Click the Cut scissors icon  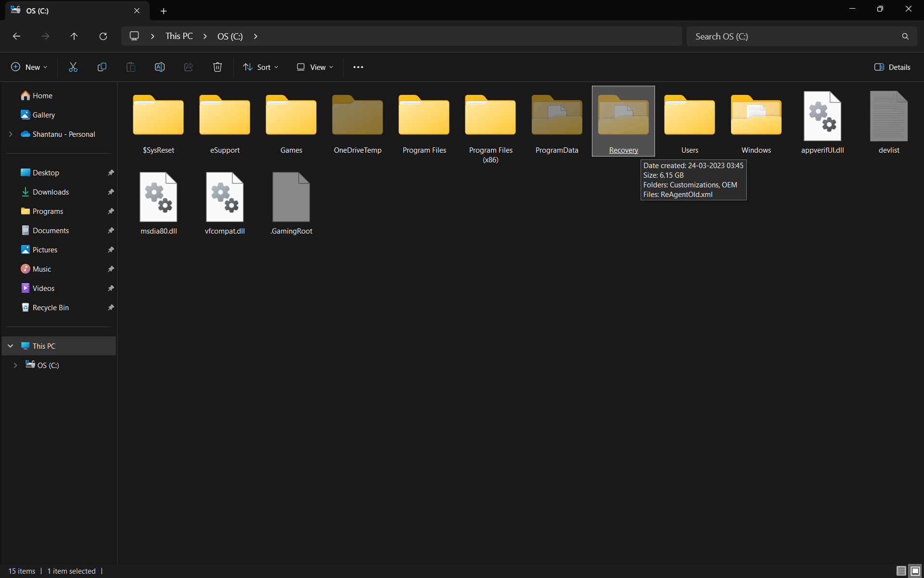pos(73,67)
